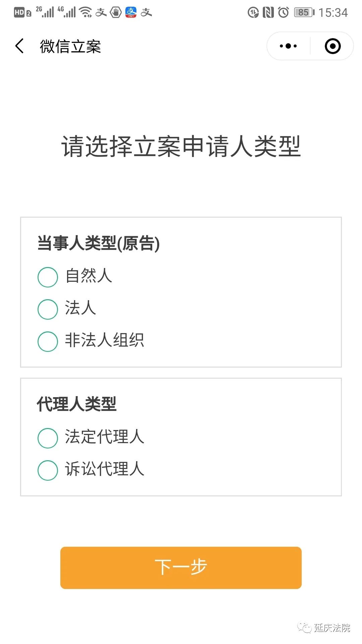The width and height of the screenshot is (362, 644).
Task: Choose 非法人组织 as party type
Action: 48,341
